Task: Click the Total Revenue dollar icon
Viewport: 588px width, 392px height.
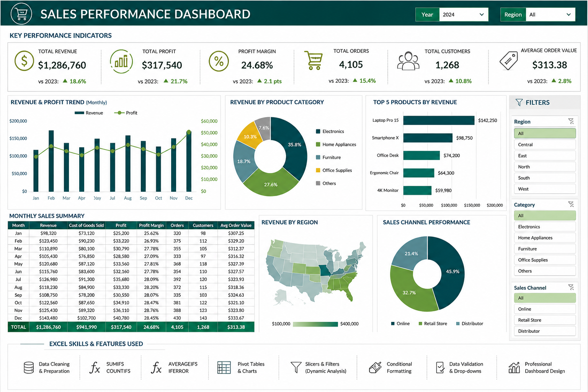Action: 24,61
